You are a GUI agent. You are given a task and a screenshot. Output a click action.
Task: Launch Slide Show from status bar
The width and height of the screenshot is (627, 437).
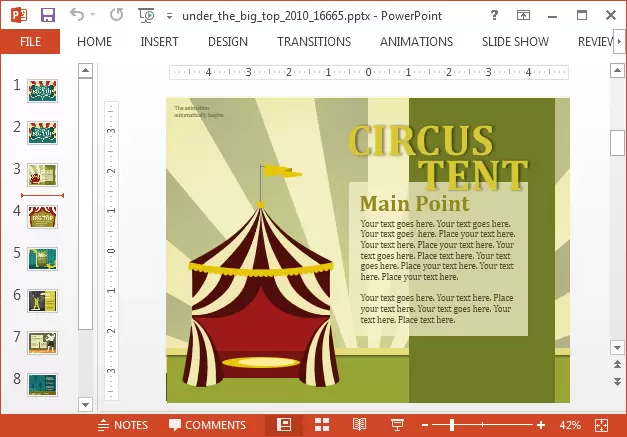(397, 425)
